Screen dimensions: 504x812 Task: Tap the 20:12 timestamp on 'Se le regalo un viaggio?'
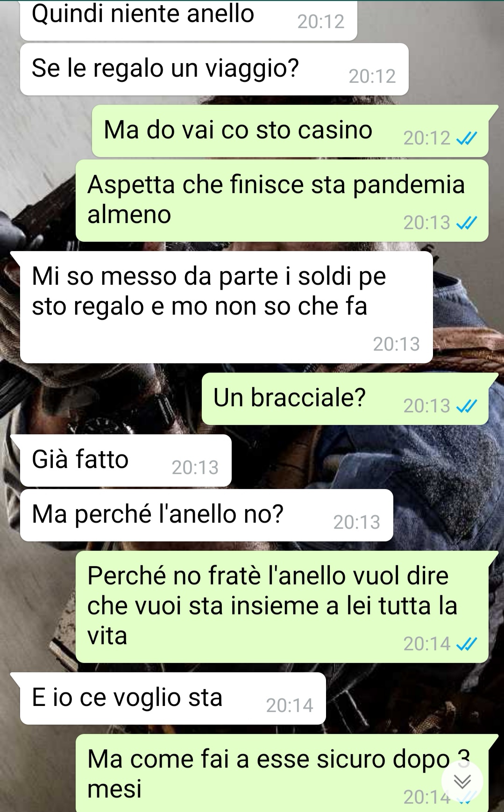(372, 76)
